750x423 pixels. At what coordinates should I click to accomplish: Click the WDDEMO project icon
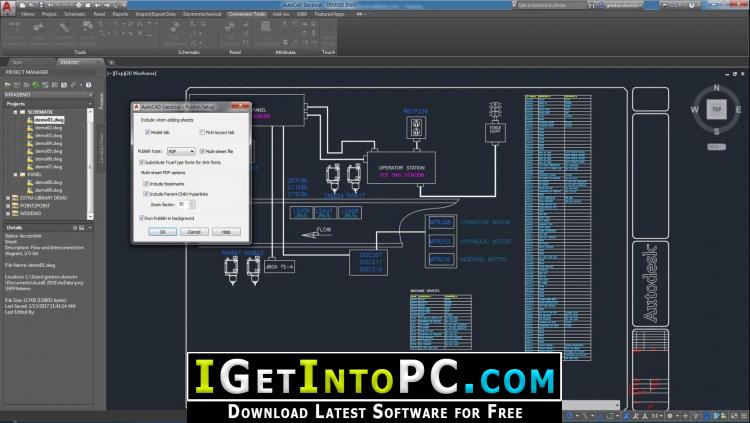[15, 213]
